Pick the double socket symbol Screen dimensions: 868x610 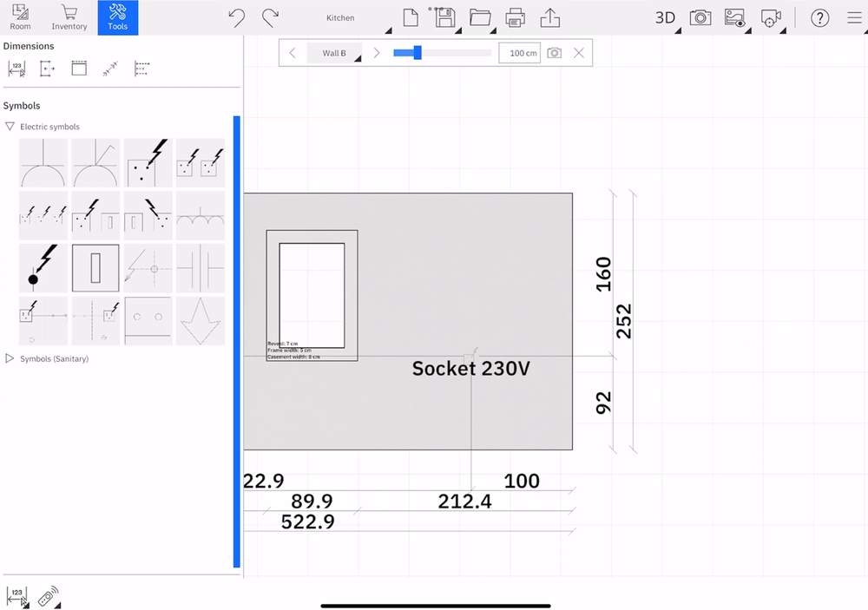(x=201, y=163)
